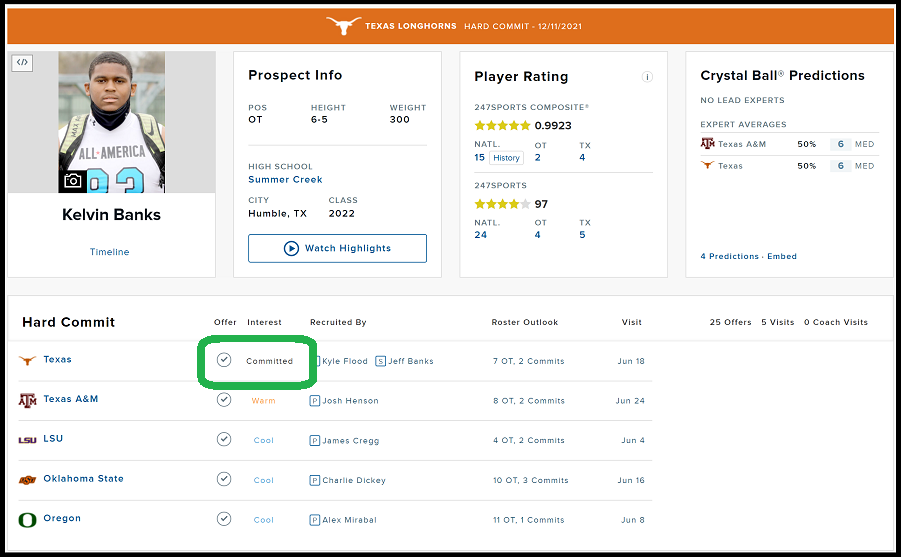
Task: Click the 5 Visits tab
Action: pyautogui.click(x=777, y=322)
